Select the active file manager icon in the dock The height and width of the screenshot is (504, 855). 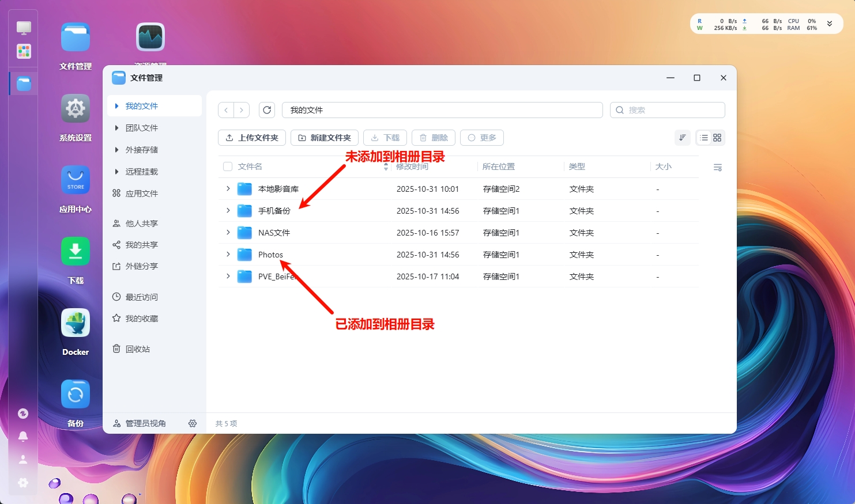click(24, 84)
